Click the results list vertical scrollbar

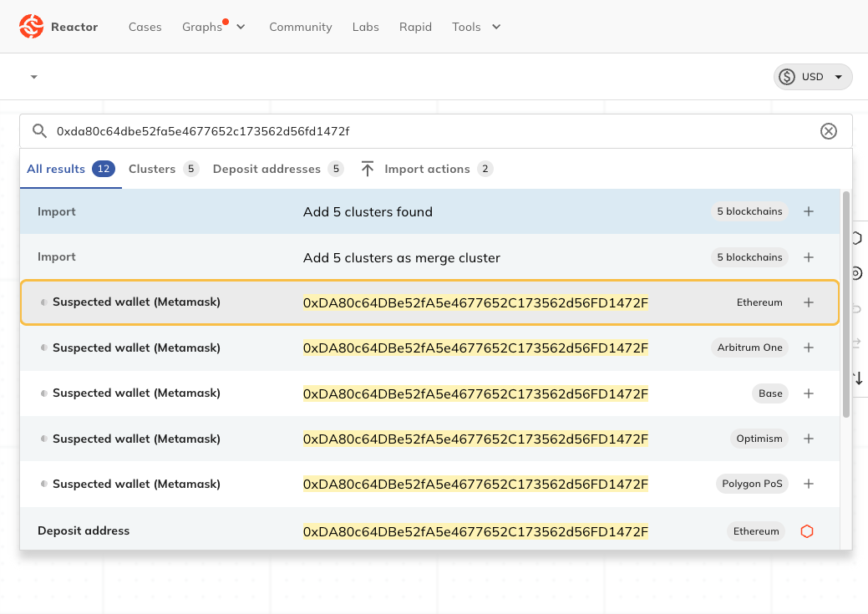tap(845, 305)
